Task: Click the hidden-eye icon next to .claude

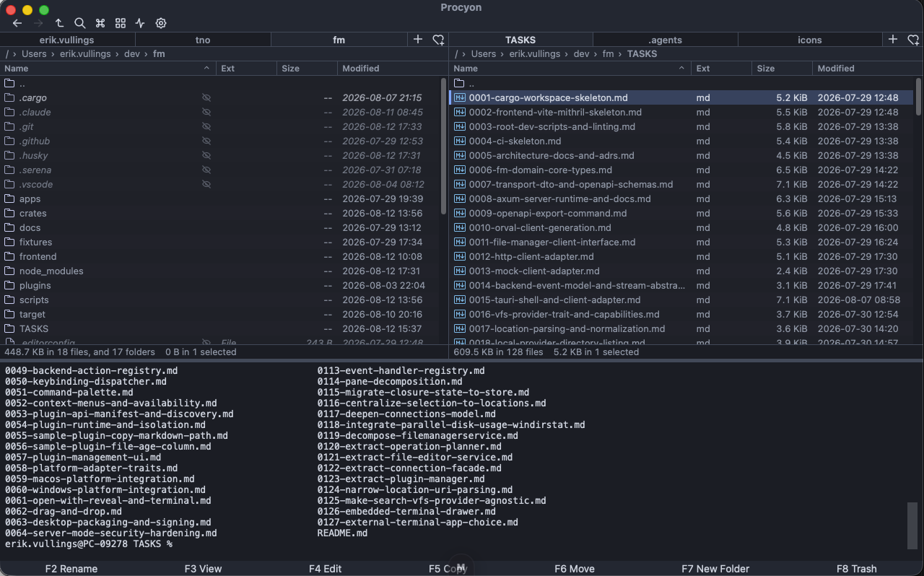Action: pos(206,112)
